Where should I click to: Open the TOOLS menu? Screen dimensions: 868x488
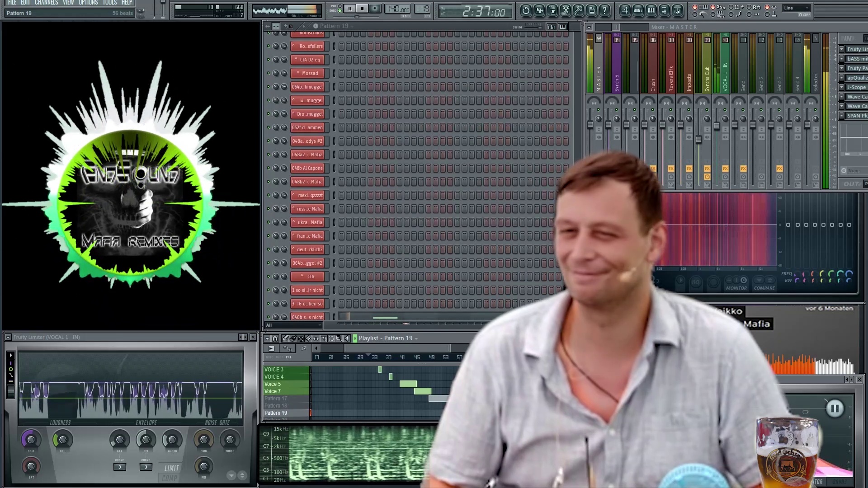pos(109,3)
